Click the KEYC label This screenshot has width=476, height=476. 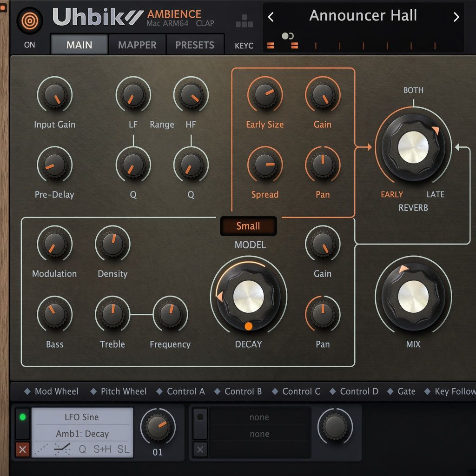point(244,46)
